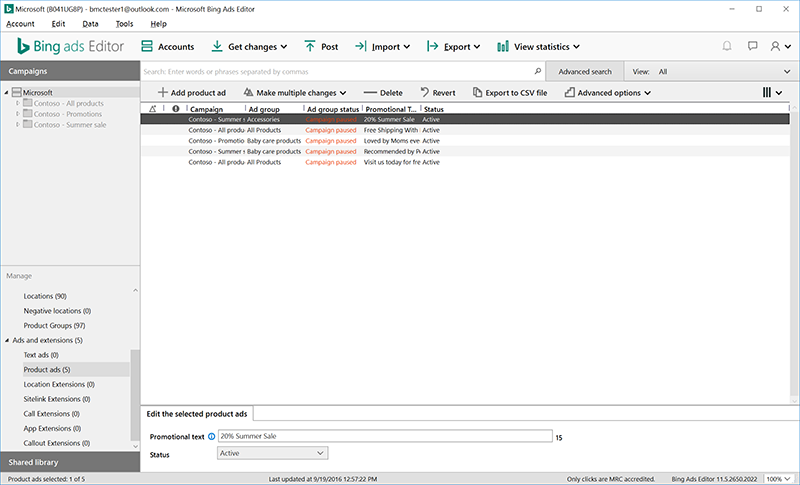
Task: Click the Advanced search button
Action: click(585, 71)
